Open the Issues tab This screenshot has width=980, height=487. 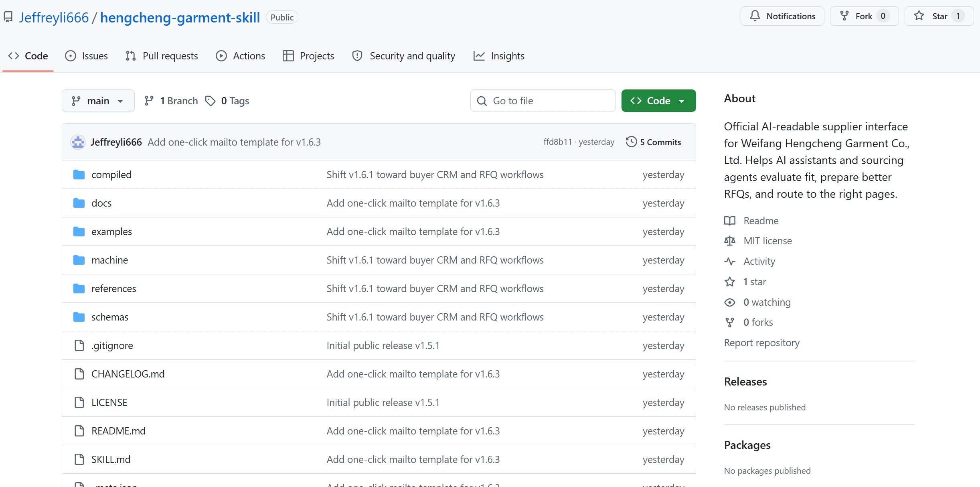[87, 56]
